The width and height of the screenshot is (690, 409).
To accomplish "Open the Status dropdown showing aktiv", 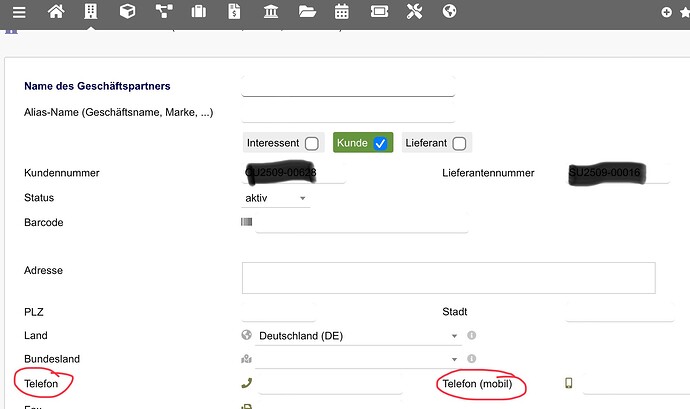I will point(276,198).
